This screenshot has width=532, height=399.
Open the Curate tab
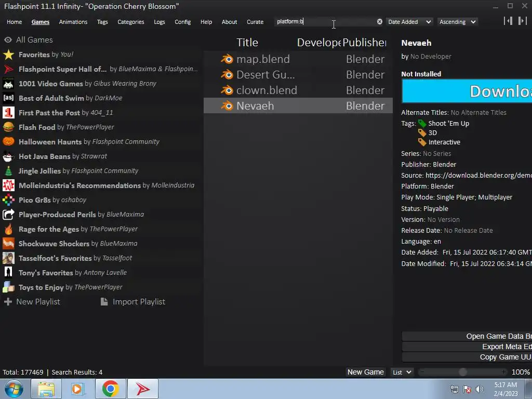coord(255,22)
